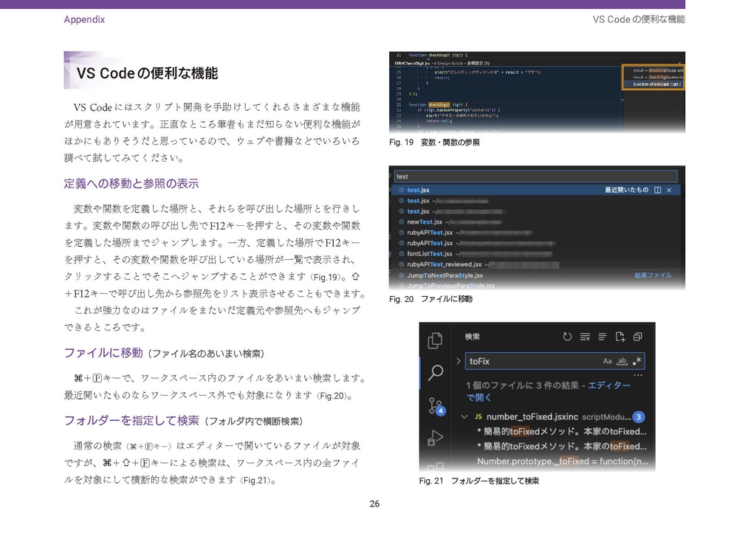This screenshot has height=536, width=756.
Task: Open a new Search Editor
Action: coord(621,337)
